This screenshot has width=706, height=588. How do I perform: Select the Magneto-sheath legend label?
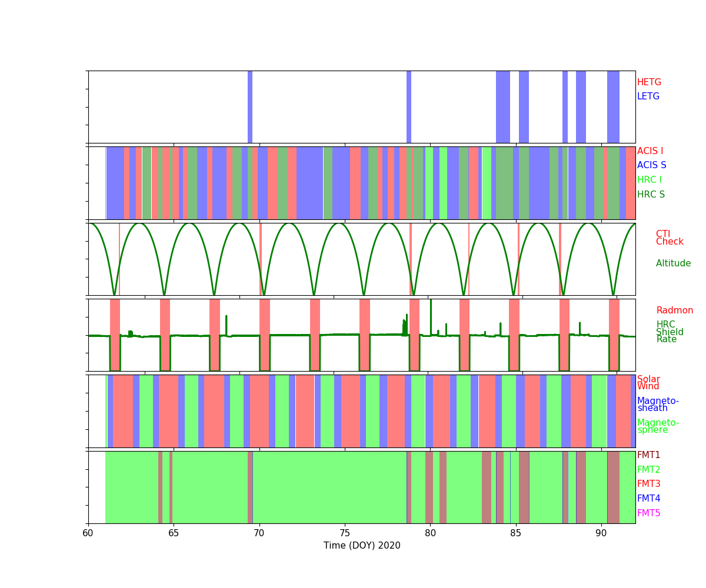point(658,405)
